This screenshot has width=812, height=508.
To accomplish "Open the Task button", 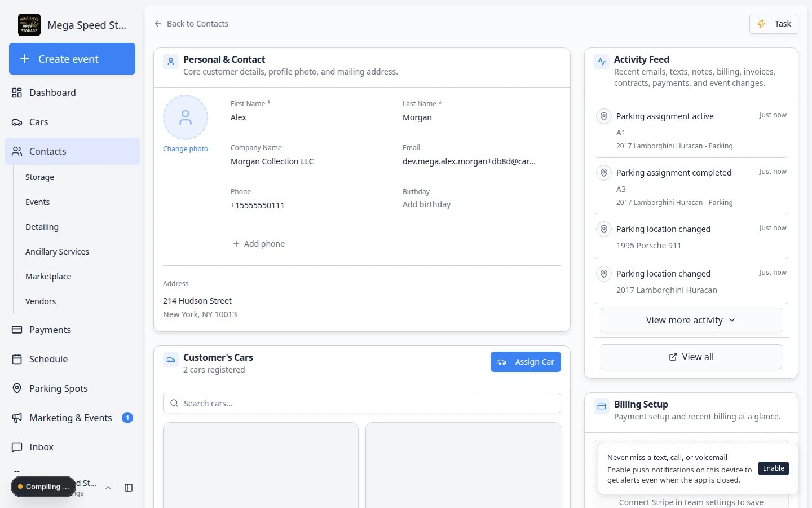I will [x=774, y=24].
